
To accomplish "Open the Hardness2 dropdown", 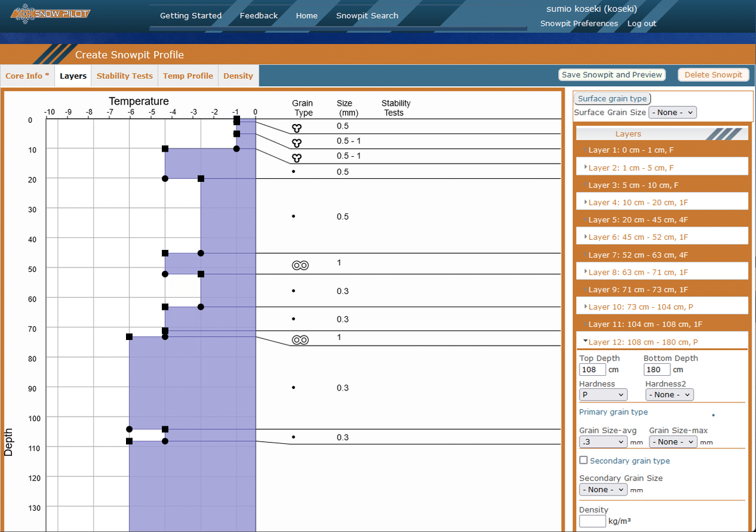I will [x=669, y=395].
